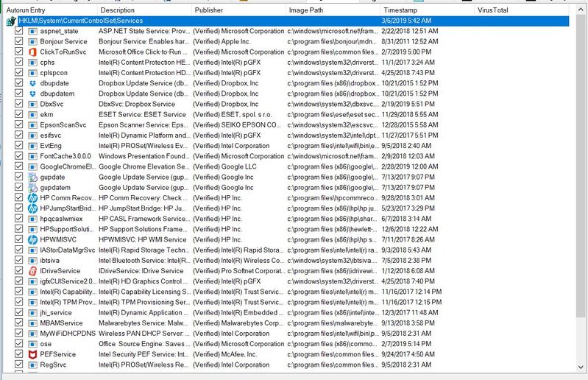Click the timestamp '12/3/2017 11:48 AM'

[409, 313]
